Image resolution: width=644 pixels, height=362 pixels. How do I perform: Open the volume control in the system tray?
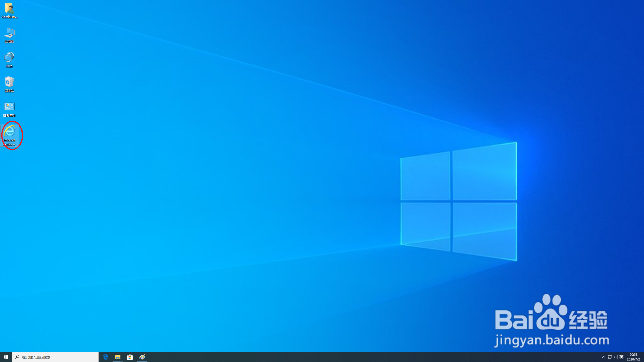pyautogui.click(x=616, y=357)
